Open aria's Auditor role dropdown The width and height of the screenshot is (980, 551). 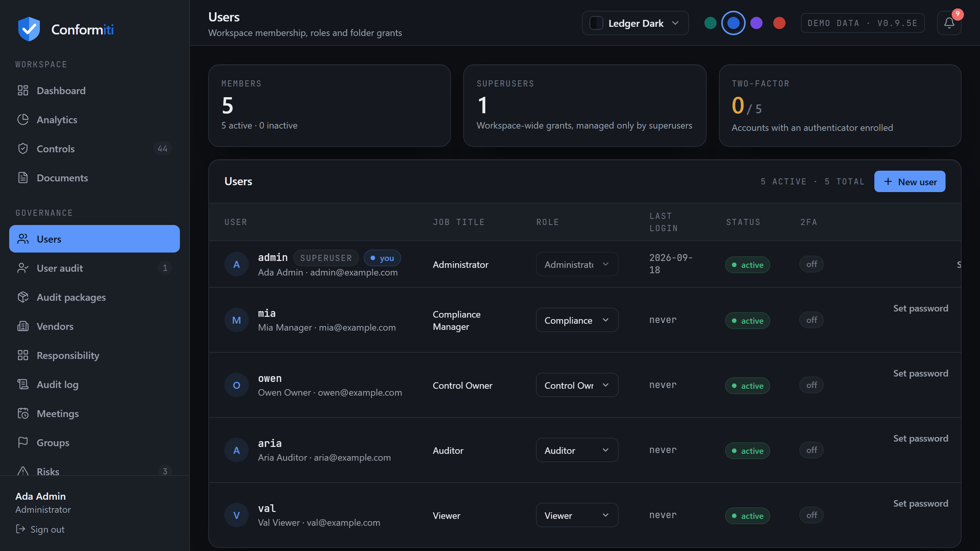click(577, 450)
